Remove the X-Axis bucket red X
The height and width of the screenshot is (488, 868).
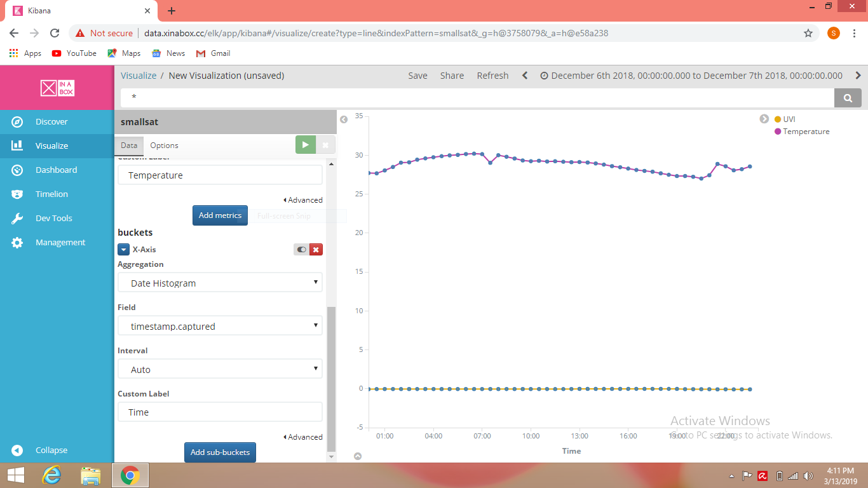click(x=316, y=250)
